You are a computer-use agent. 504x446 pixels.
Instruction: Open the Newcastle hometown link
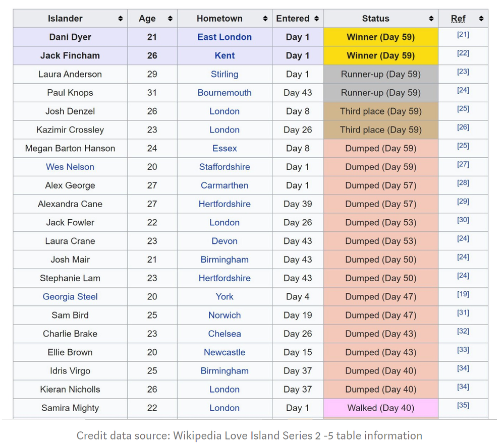coord(225,352)
